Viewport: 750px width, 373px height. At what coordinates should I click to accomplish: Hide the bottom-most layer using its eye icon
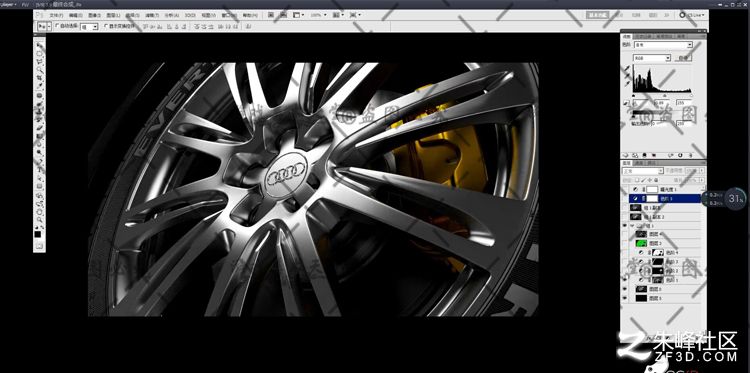(x=625, y=298)
